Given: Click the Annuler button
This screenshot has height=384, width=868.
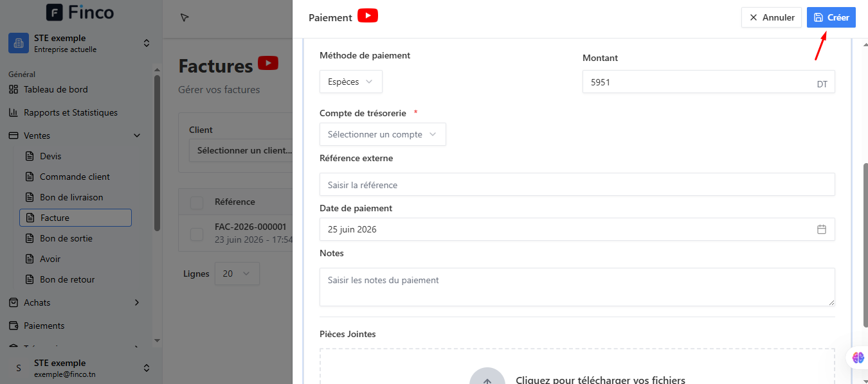Looking at the screenshot, I should point(772,17).
